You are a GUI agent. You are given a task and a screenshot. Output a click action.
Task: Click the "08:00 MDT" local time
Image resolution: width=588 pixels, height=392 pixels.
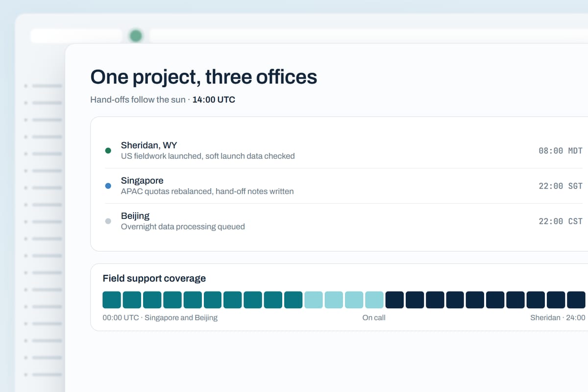pos(561,151)
